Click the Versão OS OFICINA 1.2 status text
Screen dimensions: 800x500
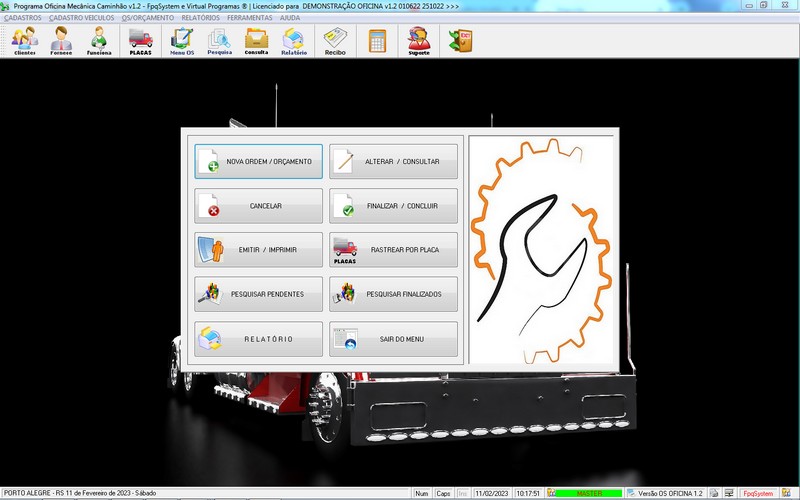pos(670,493)
